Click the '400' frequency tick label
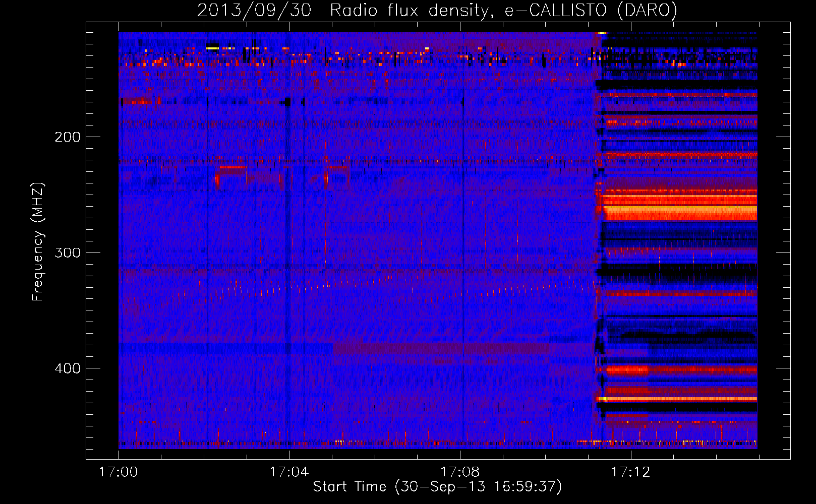Screen dimensions: 816x504 point(67,368)
